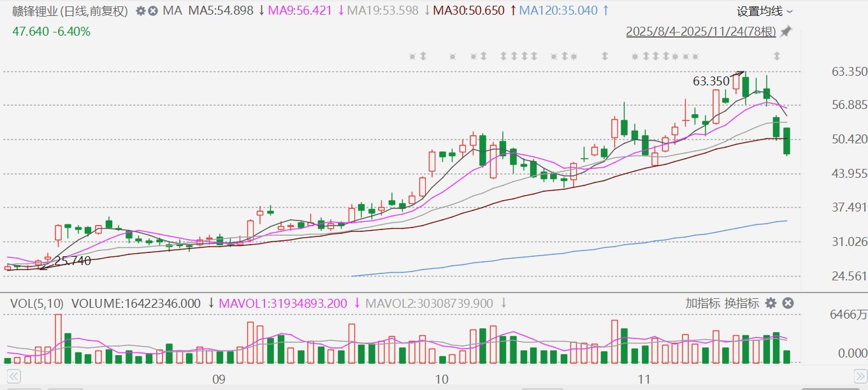Click the pin icon beside the date range

point(786,31)
